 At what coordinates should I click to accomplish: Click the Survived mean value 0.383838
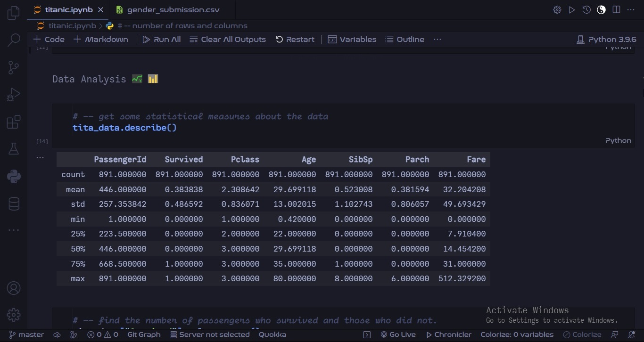[184, 189]
